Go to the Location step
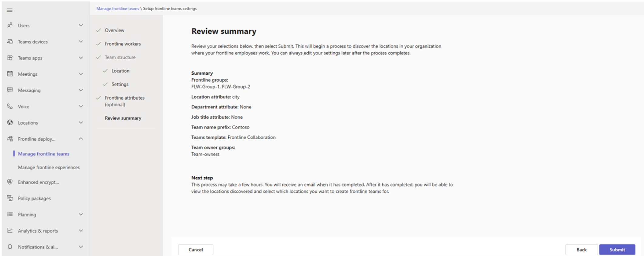The width and height of the screenshot is (644, 256). [x=120, y=71]
